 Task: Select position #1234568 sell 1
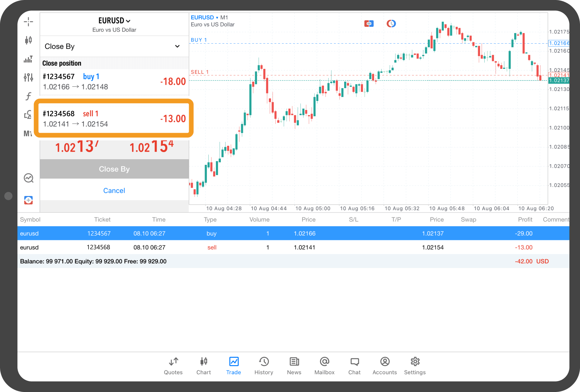coord(114,118)
